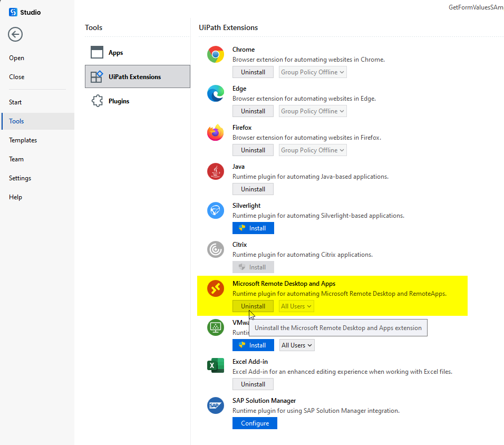
Task: Click the Silverlight extension icon
Action: 215,210
